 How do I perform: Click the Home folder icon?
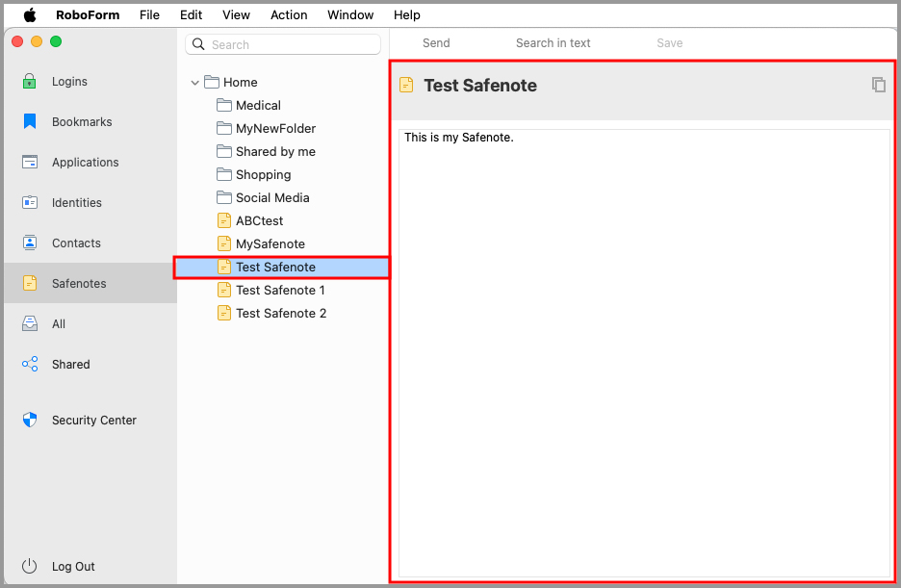(212, 82)
